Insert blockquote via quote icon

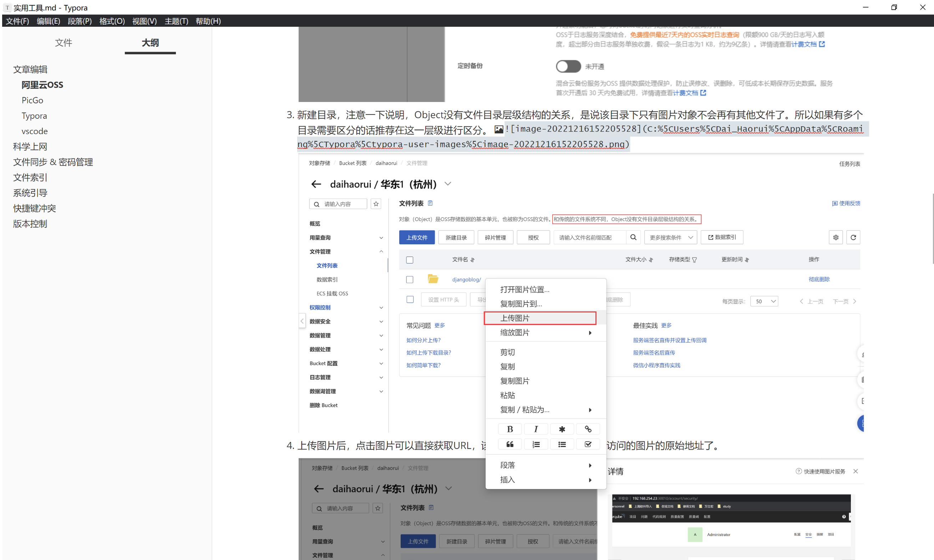pyautogui.click(x=509, y=444)
